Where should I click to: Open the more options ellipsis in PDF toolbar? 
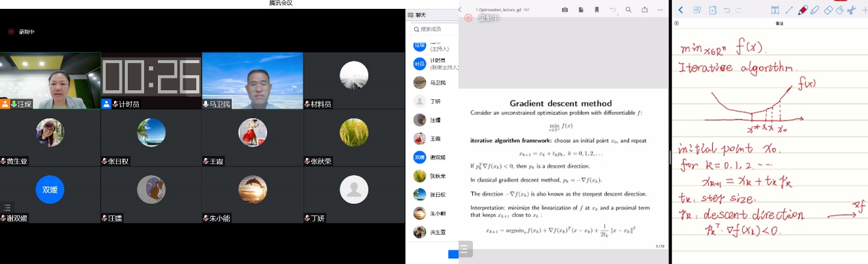click(660, 10)
